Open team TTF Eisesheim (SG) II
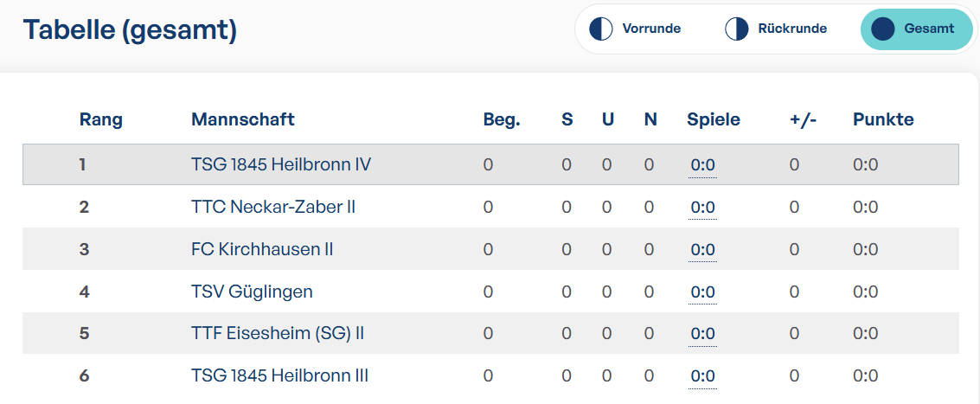Screen dimensions: 980x404 [278, 333]
